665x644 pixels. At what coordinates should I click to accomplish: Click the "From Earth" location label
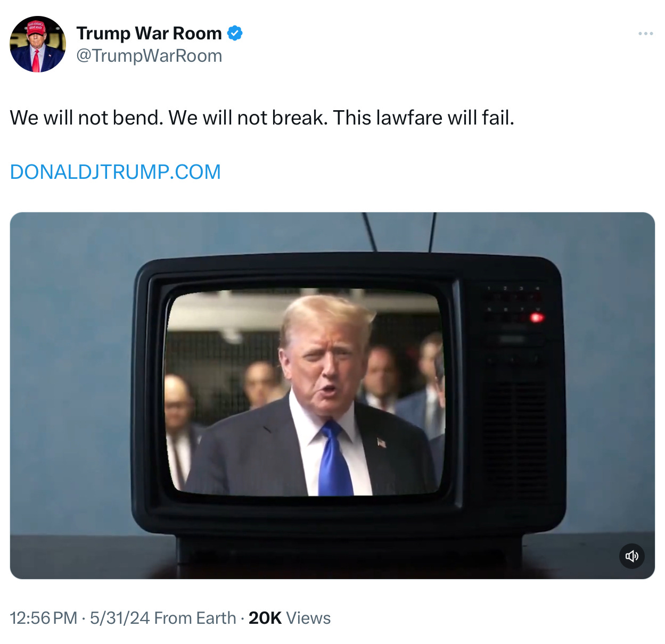point(195,618)
